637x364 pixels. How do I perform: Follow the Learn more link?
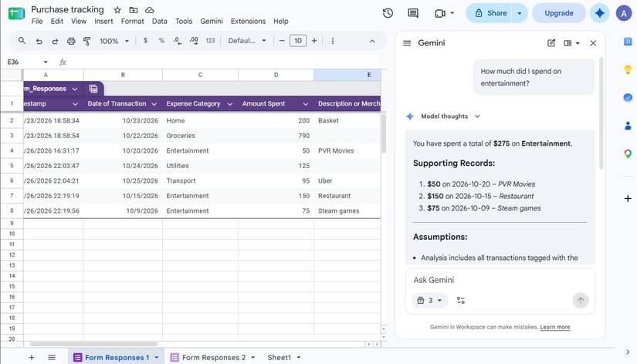point(555,327)
